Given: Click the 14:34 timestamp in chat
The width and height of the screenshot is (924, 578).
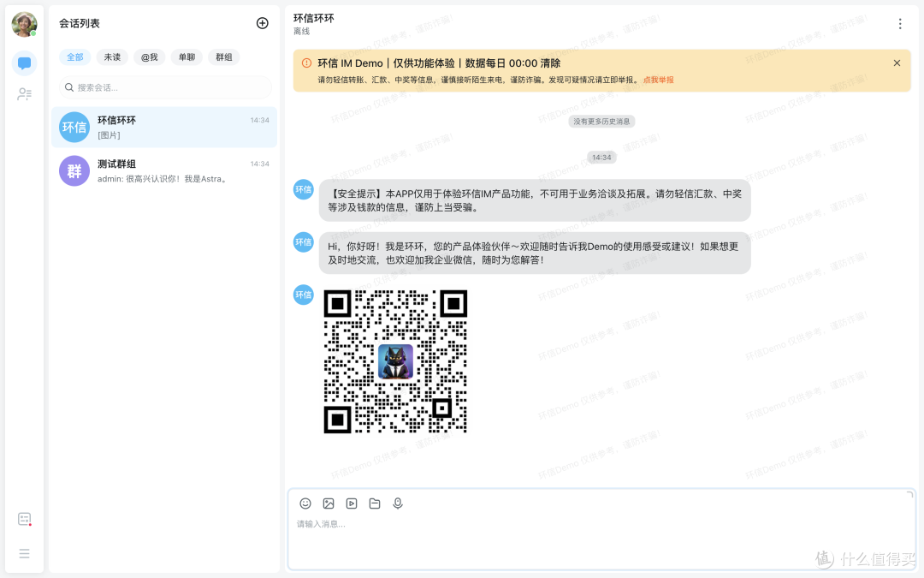Looking at the screenshot, I should 601,158.
